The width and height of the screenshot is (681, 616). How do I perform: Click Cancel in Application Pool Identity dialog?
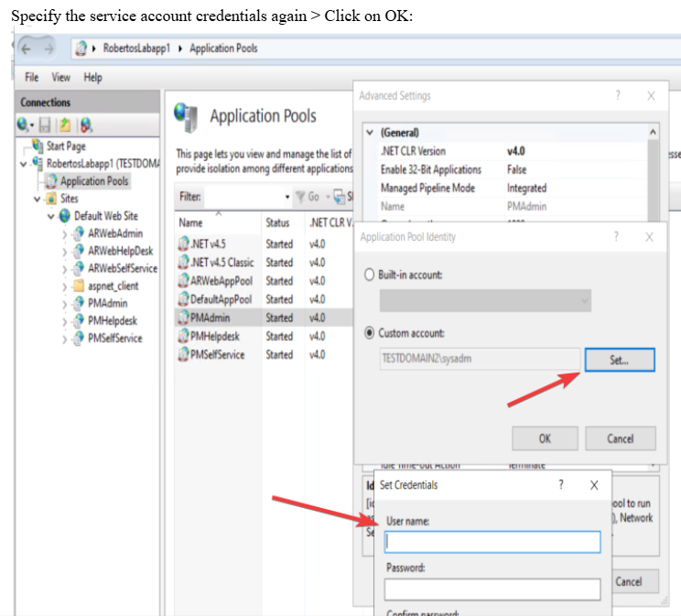coord(621,438)
